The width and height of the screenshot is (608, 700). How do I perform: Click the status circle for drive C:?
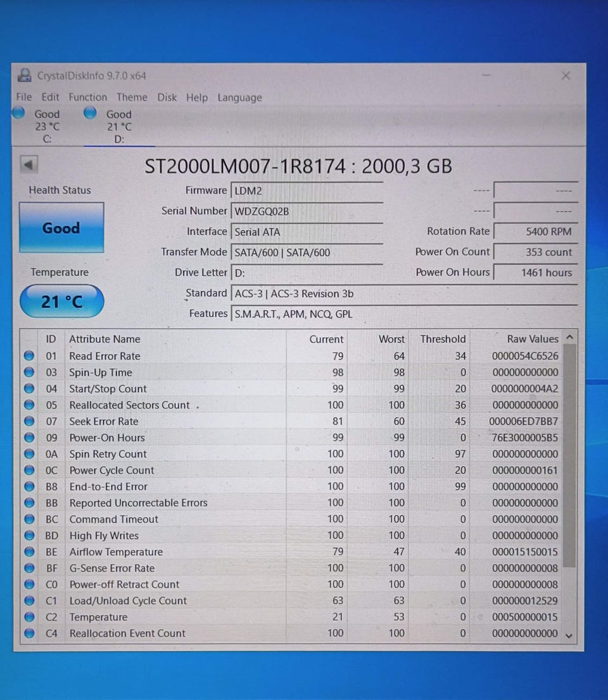tap(19, 113)
